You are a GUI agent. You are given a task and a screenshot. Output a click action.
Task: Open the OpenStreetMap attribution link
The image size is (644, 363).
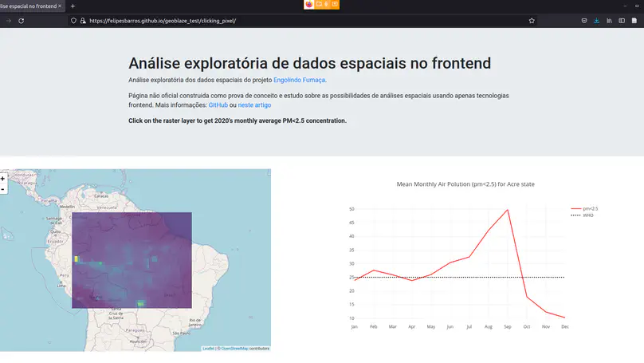234,349
